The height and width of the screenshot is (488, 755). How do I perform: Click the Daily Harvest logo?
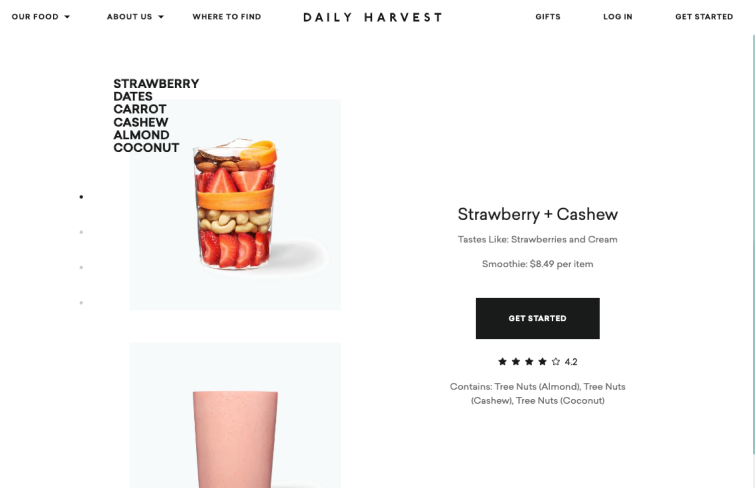373,17
